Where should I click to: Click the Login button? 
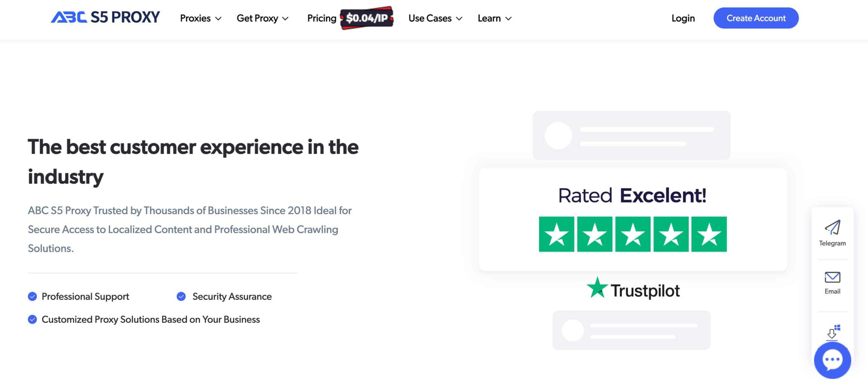pyautogui.click(x=683, y=18)
